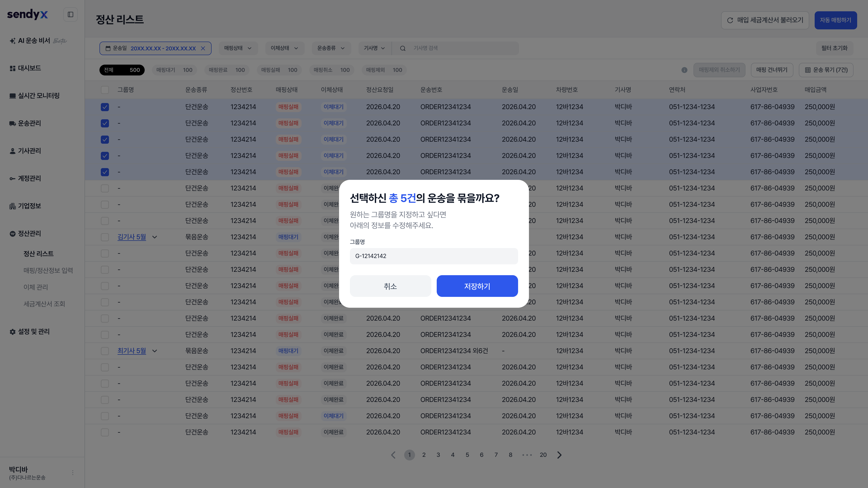
Task: Select the 매핑완료 100 tab
Action: pyautogui.click(x=227, y=70)
